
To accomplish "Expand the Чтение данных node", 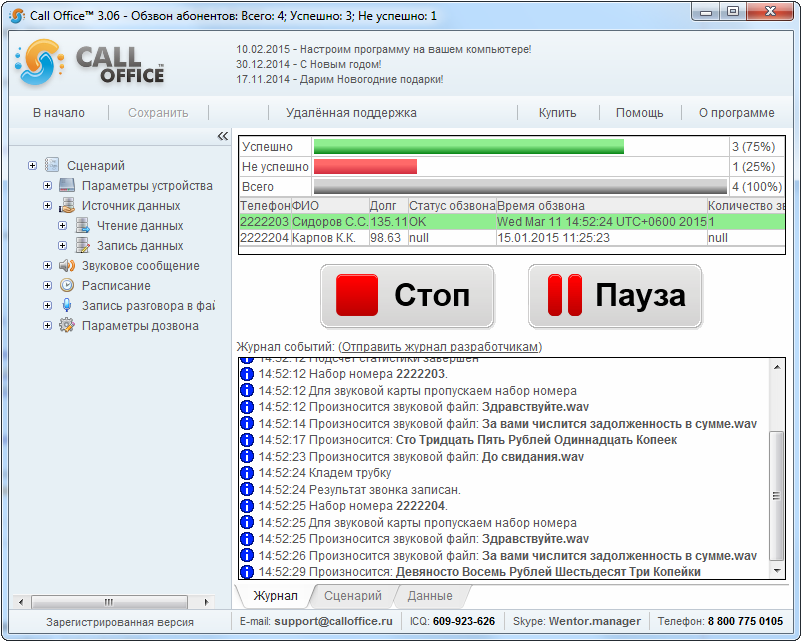I will pyautogui.click(x=62, y=225).
